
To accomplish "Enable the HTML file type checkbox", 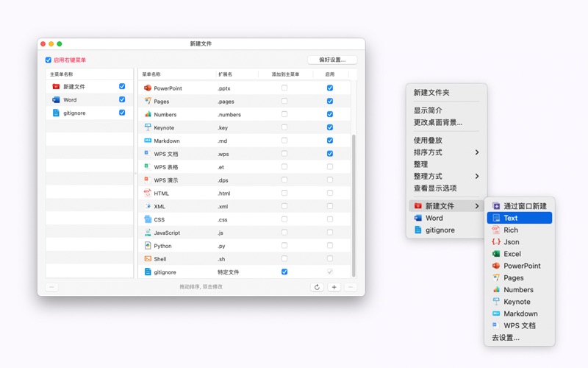I will (x=329, y=194).
